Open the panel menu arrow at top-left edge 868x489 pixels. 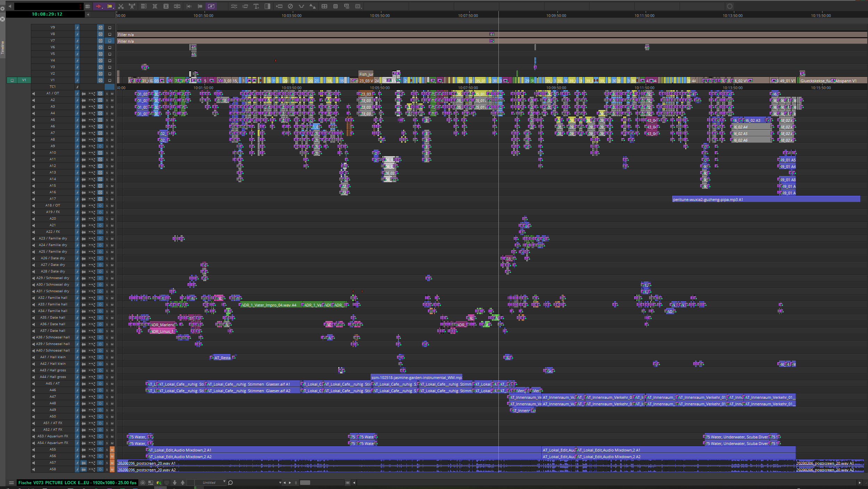coord(2,8)
